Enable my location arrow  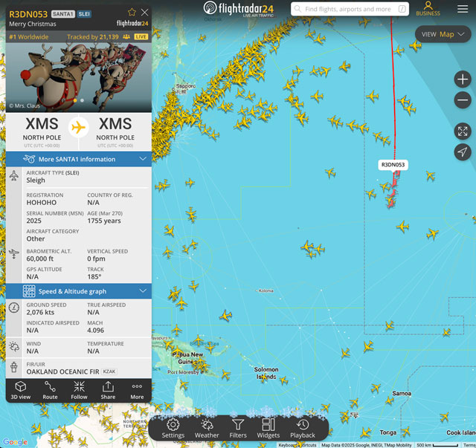(463, 152)
